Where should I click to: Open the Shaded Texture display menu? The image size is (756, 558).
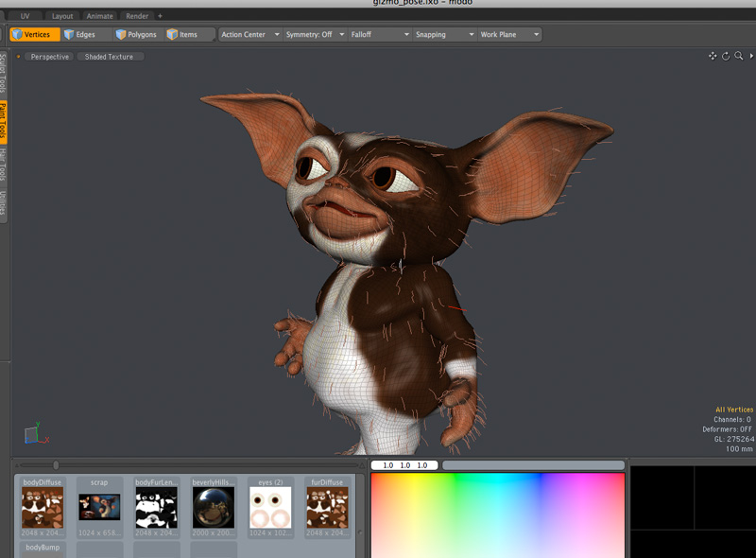111,57
